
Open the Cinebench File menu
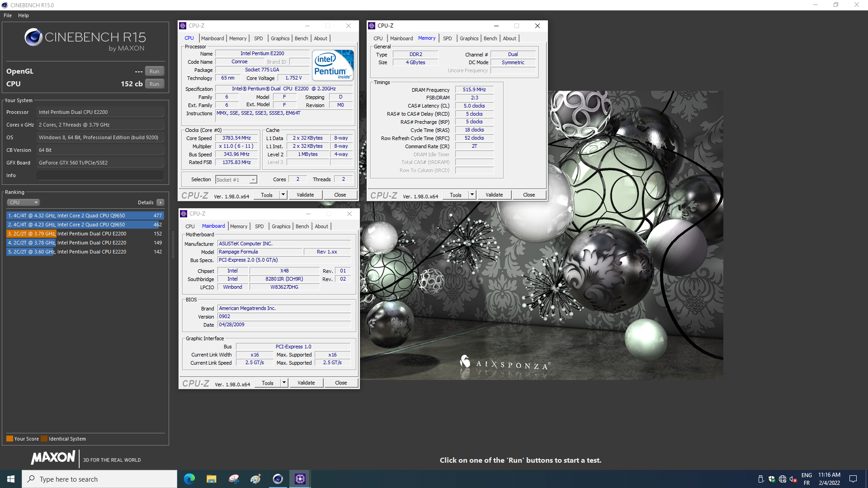coord(8,15)
